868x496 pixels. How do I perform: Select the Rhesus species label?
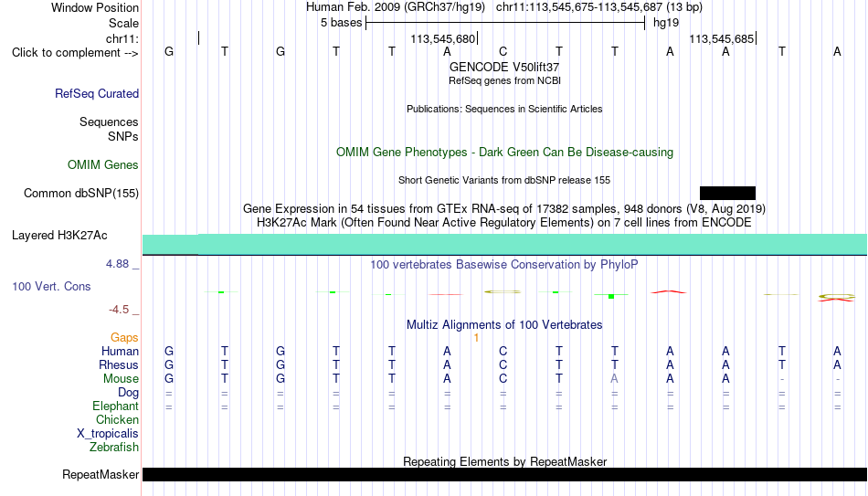click(119, 365)
